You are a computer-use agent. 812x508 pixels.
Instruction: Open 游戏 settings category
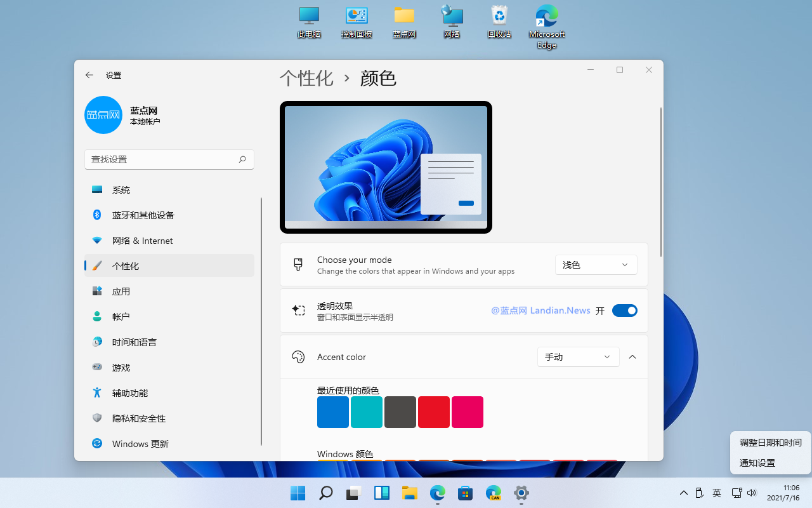tap(169, 368)
